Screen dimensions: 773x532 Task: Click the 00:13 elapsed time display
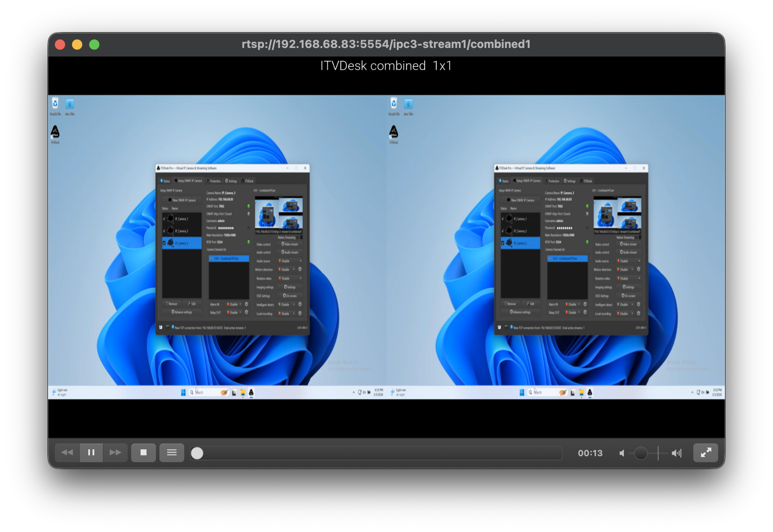(590, 453)
